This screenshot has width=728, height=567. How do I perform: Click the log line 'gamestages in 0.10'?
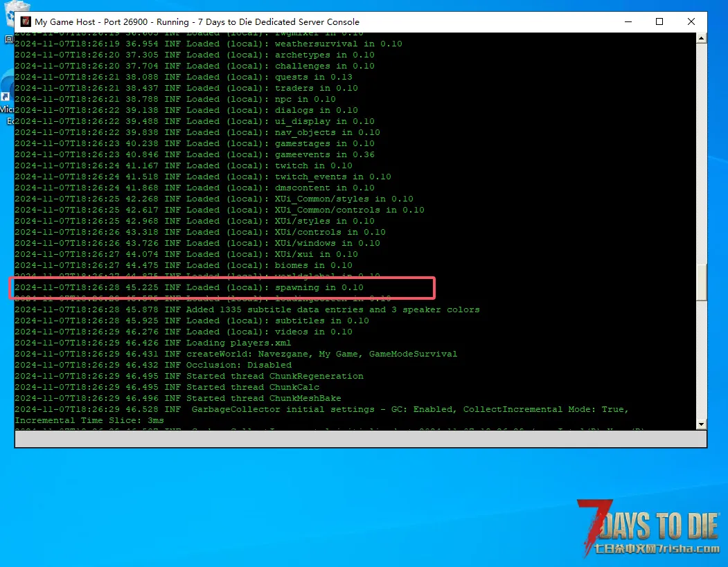(194, 143)
